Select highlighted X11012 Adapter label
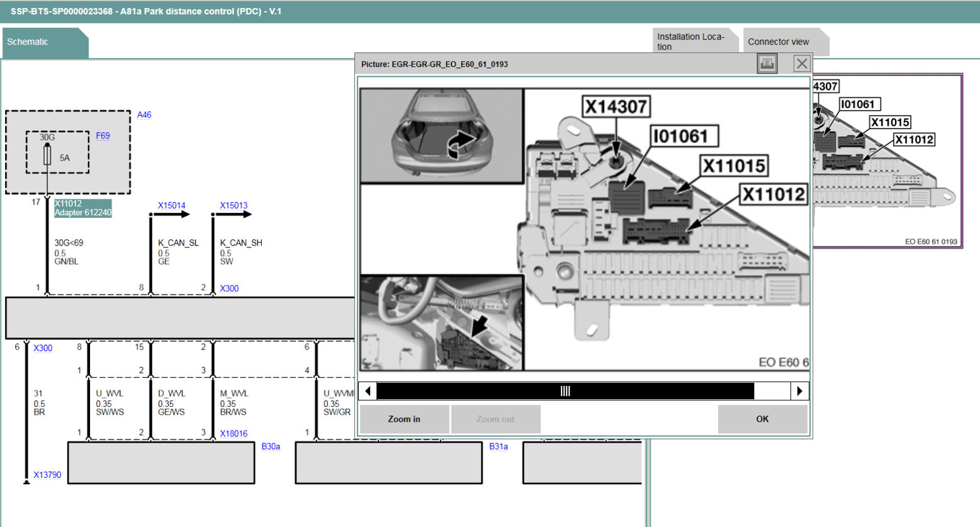This screenshot has width=980, height=527. coord(82,208)
